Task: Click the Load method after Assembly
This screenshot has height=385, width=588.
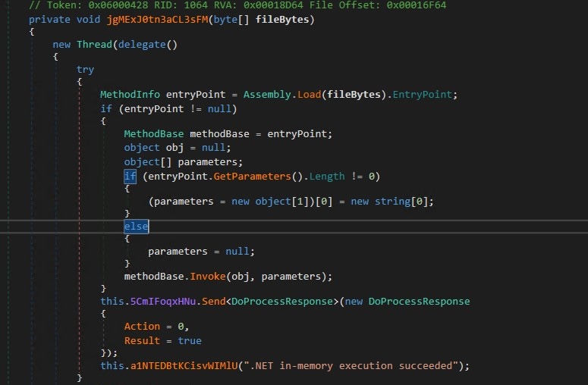Action: click(x=310, y=94)
